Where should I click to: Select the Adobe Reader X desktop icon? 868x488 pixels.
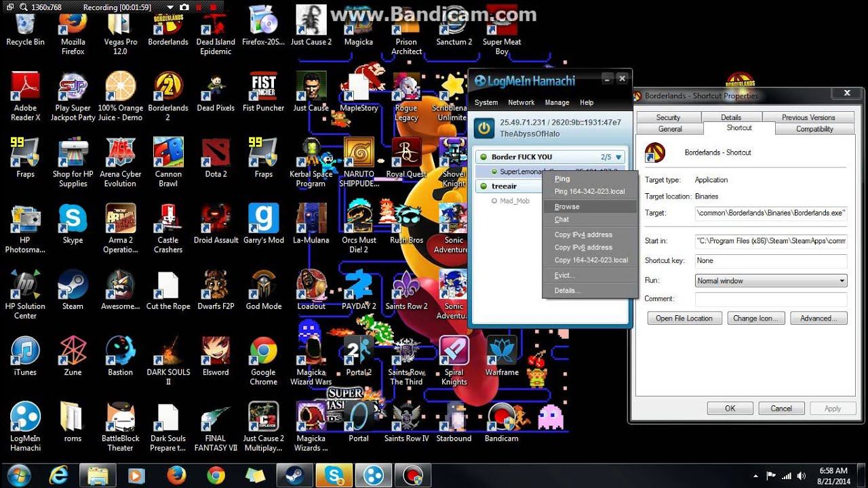coord(25,96)
